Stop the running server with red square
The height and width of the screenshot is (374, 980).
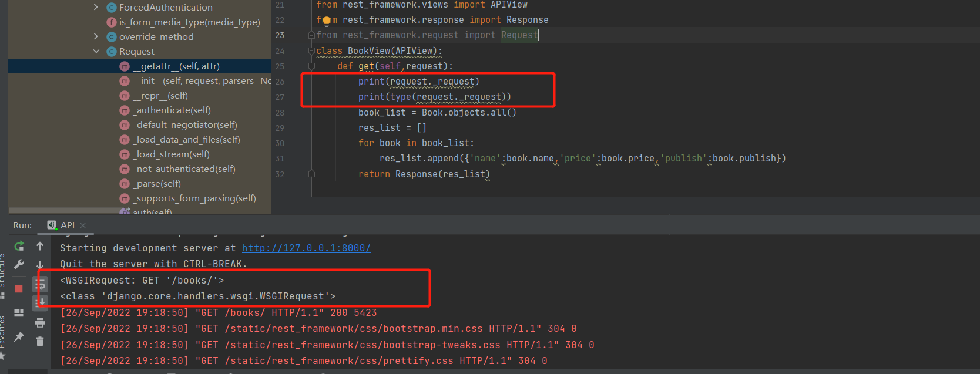[19, 289]
